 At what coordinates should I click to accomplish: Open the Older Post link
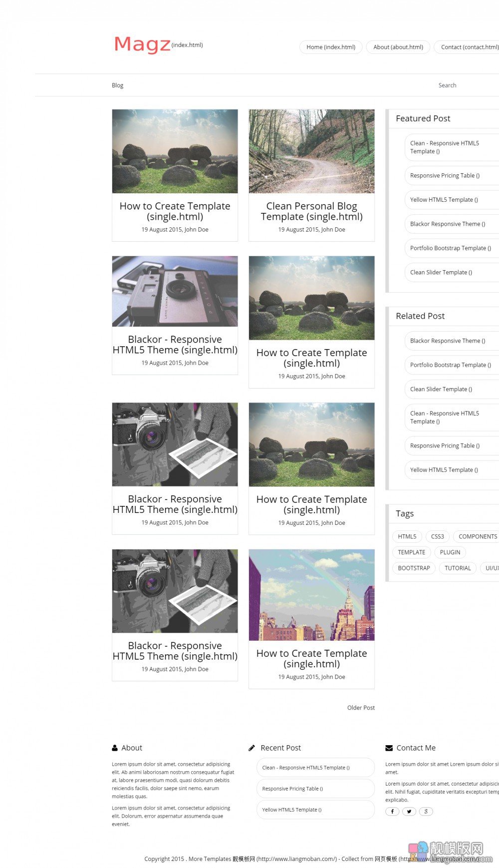pos(361,708)
